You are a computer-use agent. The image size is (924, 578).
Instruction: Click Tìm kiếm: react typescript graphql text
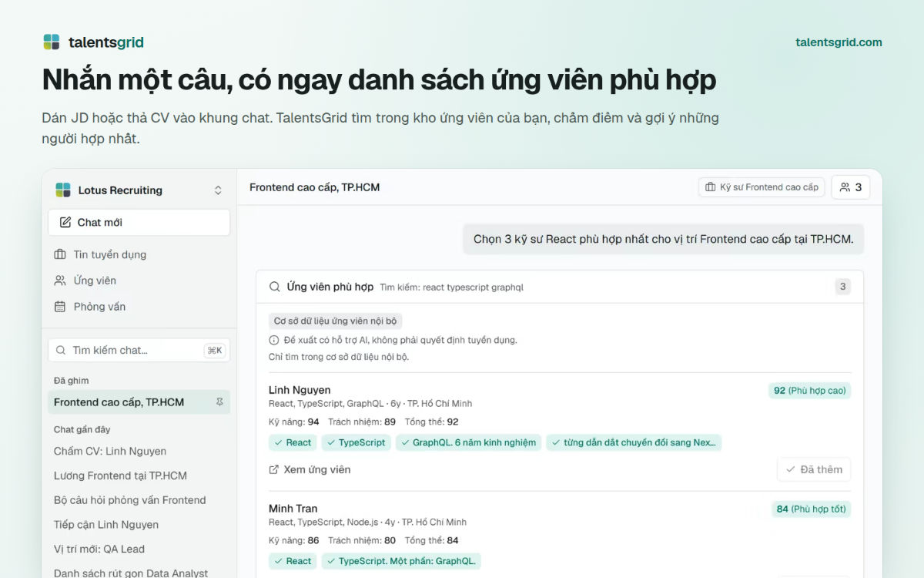click(x=452, y=287)
